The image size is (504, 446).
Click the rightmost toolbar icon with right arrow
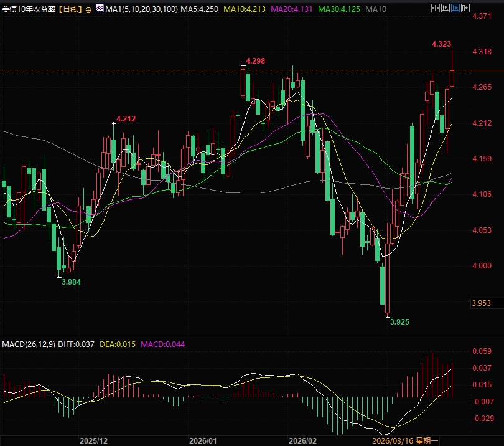tap(466, 9)
